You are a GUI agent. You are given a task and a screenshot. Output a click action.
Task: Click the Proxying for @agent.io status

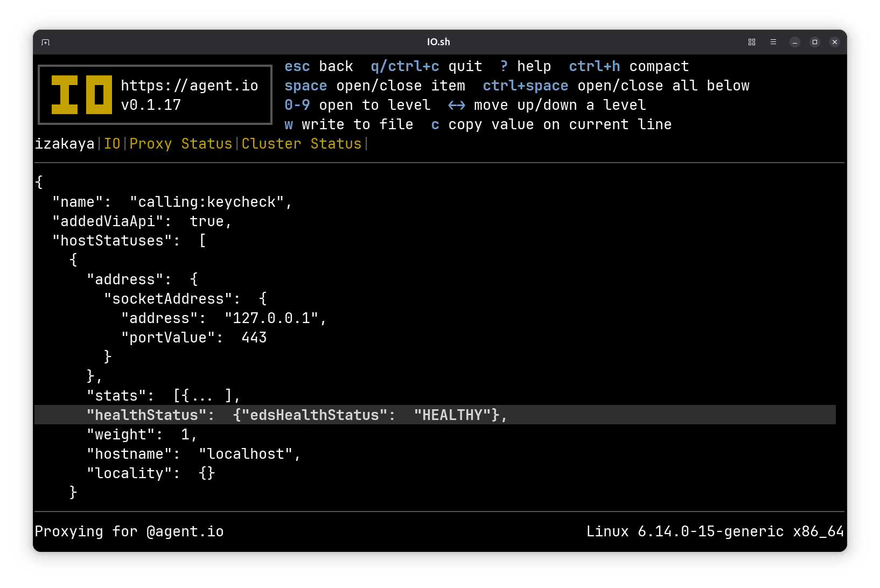pos(129,531)
